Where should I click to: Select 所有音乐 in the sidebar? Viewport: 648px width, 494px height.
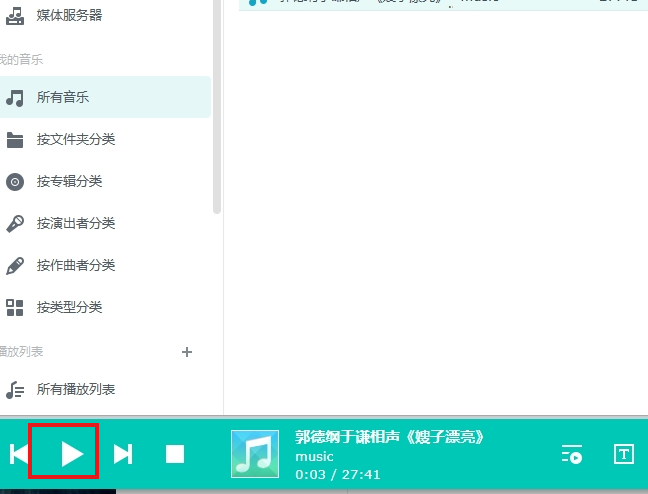tap(105, 97)
